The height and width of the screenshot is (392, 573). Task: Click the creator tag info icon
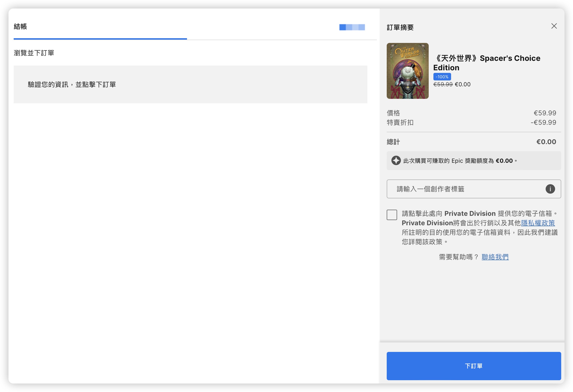point(550,189)
